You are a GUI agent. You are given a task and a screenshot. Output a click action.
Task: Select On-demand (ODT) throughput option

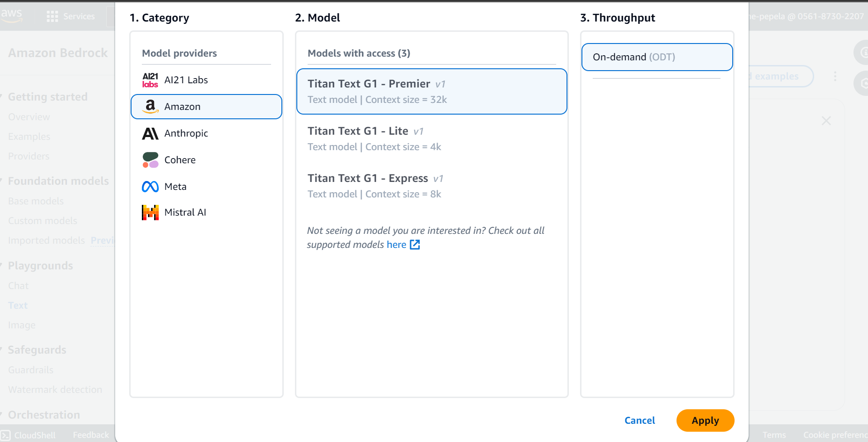(x=656, y=57)
